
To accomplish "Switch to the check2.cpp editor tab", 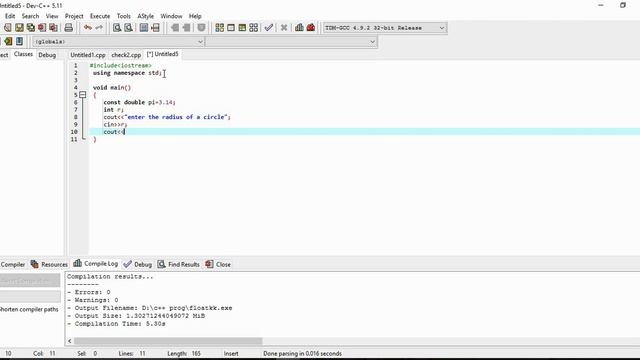I will pyautogui.click(x=126, y=55).
